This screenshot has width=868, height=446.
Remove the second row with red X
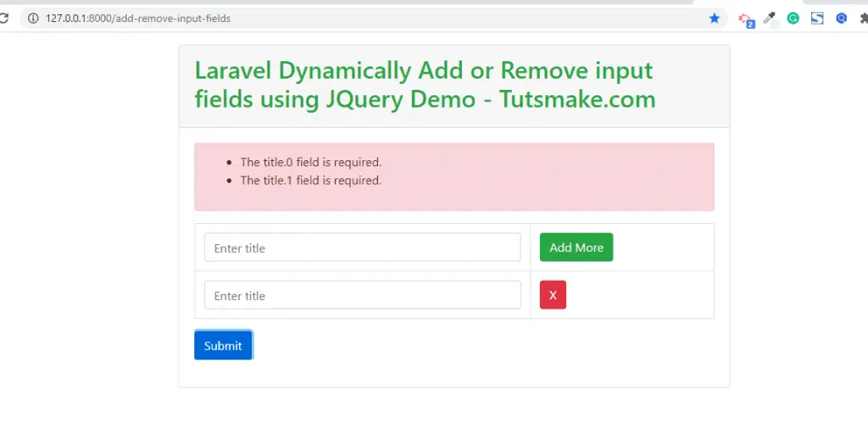pos(553,295)
